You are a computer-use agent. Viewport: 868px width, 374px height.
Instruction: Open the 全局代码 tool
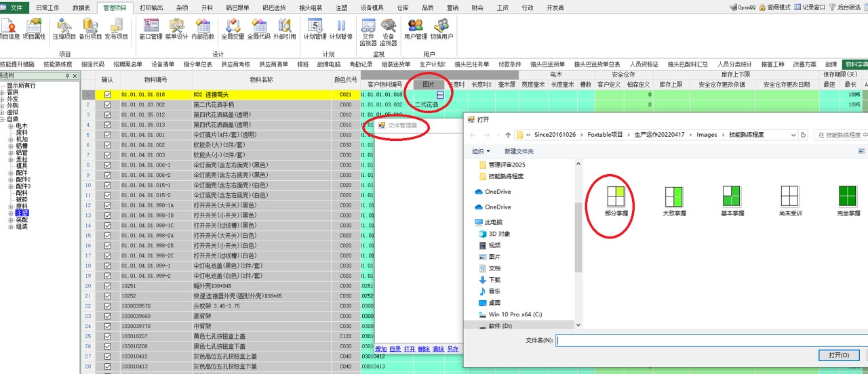[x=258, y=28]
